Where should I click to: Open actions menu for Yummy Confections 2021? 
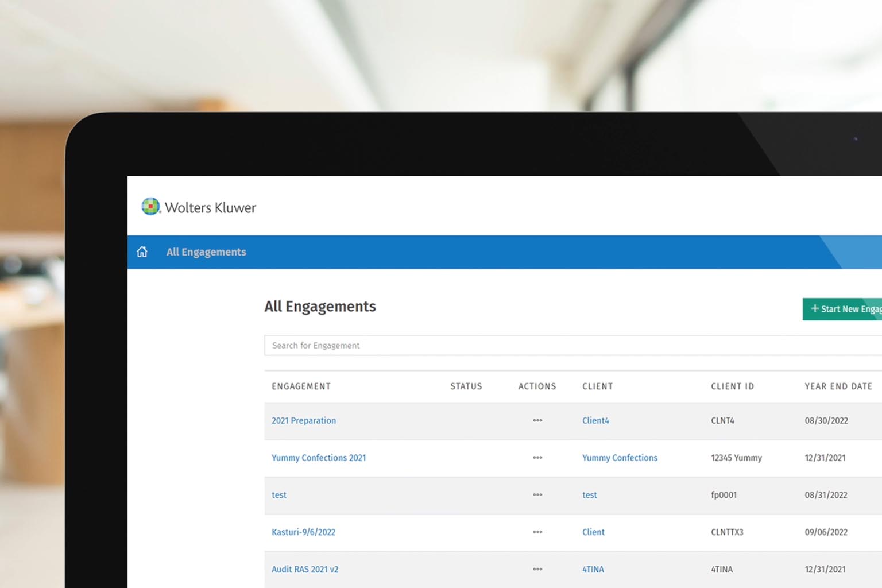coord(537,458)
